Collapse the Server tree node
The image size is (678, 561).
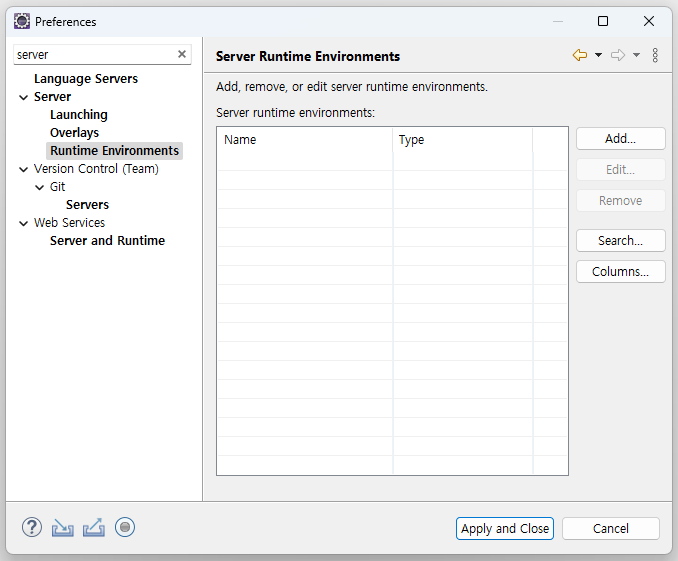24,97
